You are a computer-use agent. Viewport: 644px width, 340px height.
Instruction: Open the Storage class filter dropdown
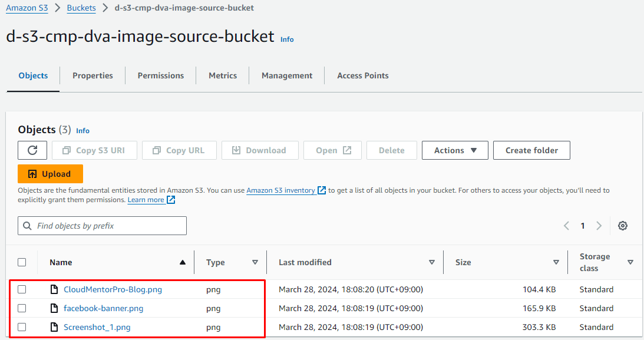[630, 262]
